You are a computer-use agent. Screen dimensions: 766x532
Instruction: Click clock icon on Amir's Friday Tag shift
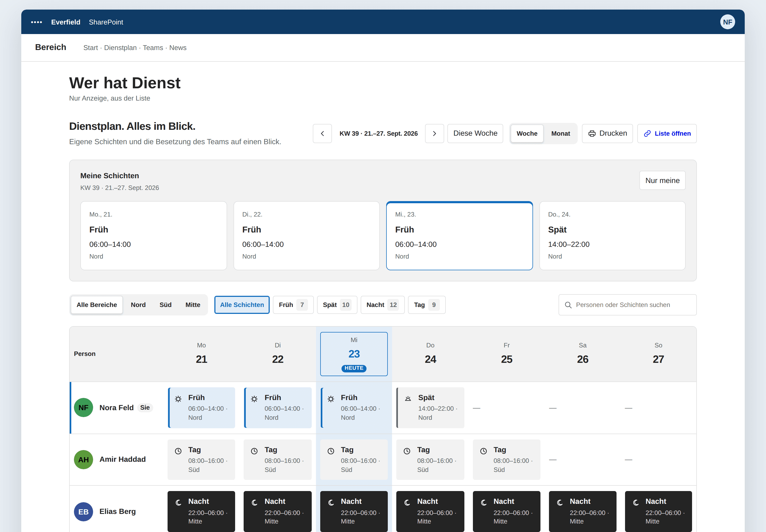483,451
